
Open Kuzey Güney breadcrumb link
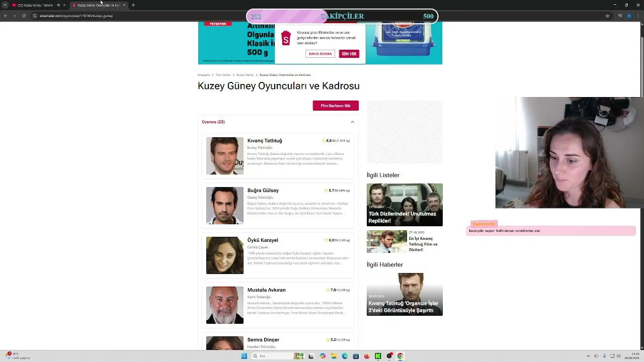[245, 75]
